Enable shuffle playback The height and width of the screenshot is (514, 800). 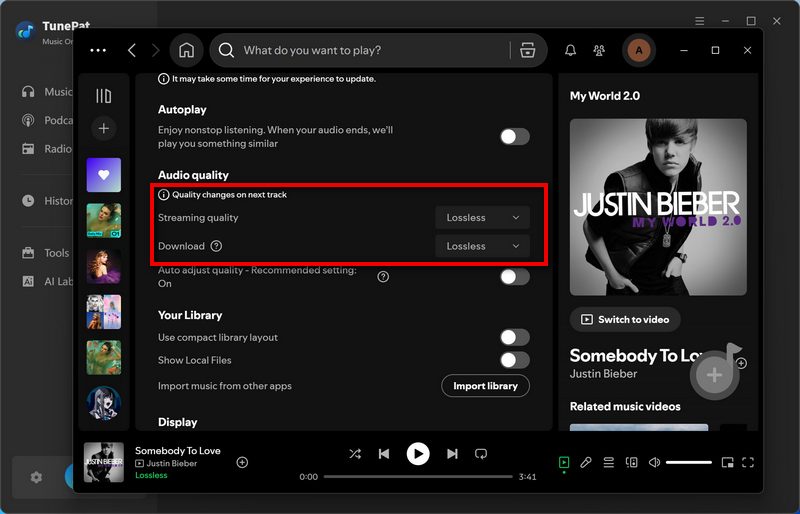(x=355, y=454)
